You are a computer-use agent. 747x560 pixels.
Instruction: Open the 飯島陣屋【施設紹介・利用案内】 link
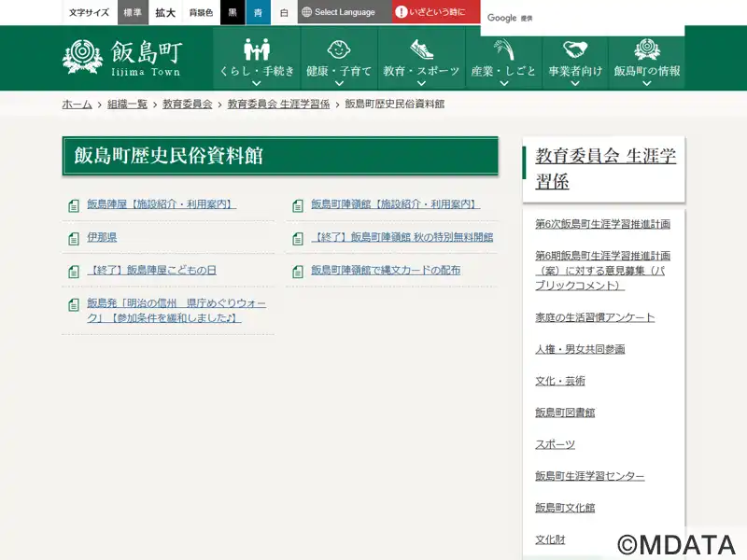coord(161,204)
